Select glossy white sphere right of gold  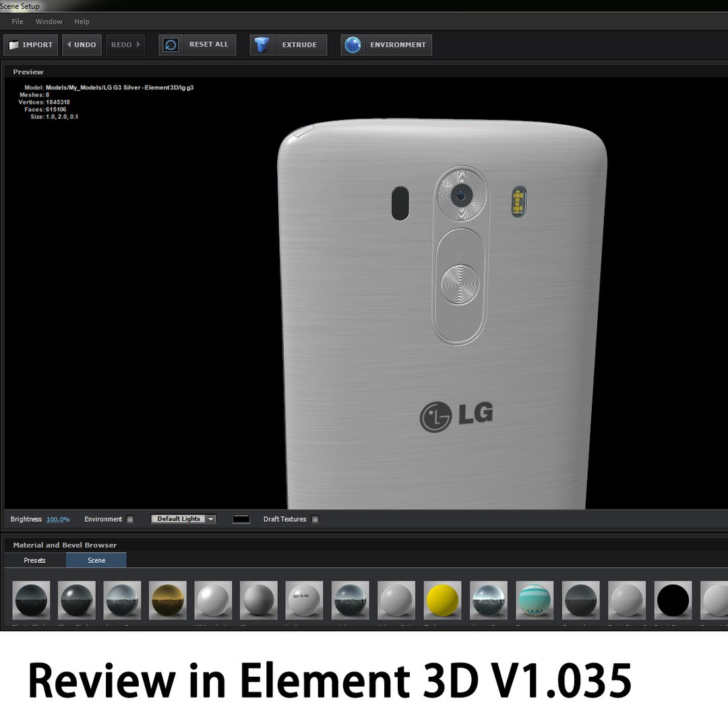213,600
